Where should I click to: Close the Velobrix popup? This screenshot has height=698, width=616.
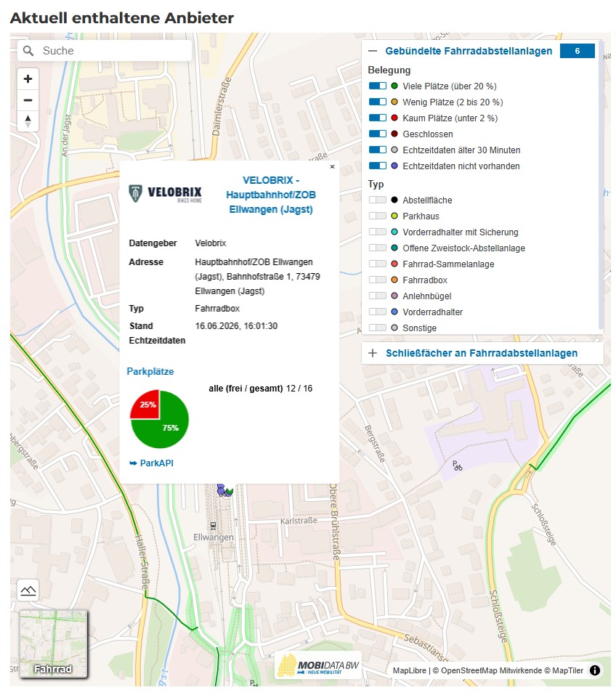pos(332,166)
